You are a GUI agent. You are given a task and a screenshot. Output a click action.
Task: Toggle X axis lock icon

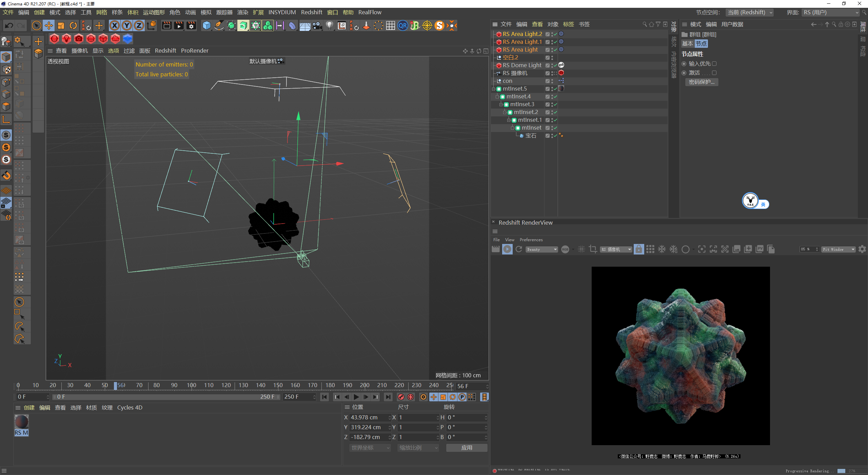[x=115, y=25]
